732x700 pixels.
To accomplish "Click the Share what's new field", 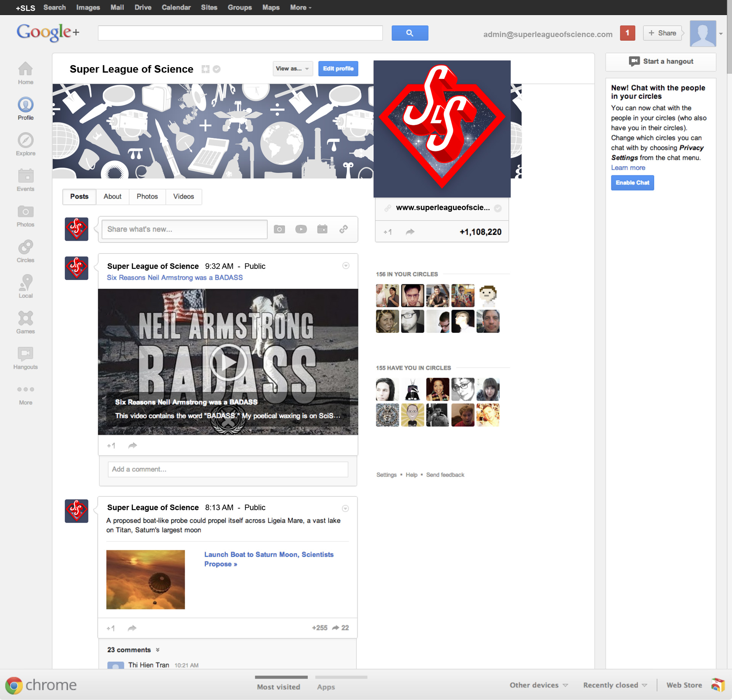I will pyautogui.click(x=185, y=229).
